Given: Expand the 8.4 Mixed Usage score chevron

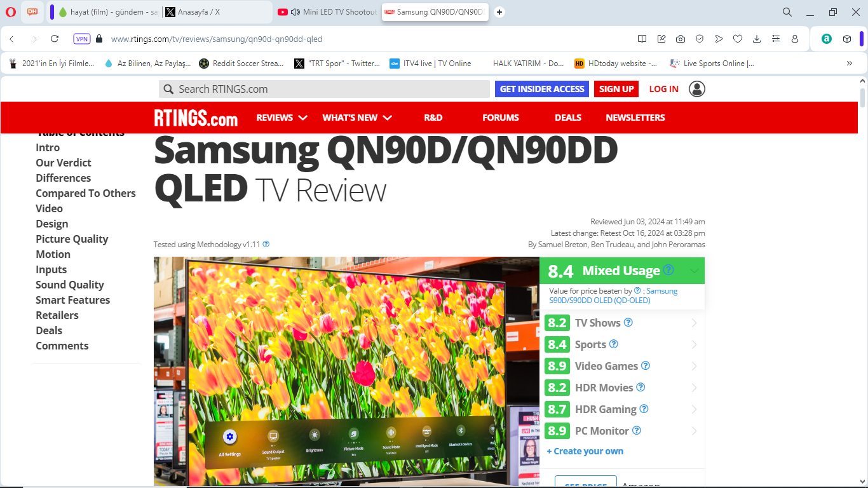Looking at the screenshot, I should [x=694, y=271].
